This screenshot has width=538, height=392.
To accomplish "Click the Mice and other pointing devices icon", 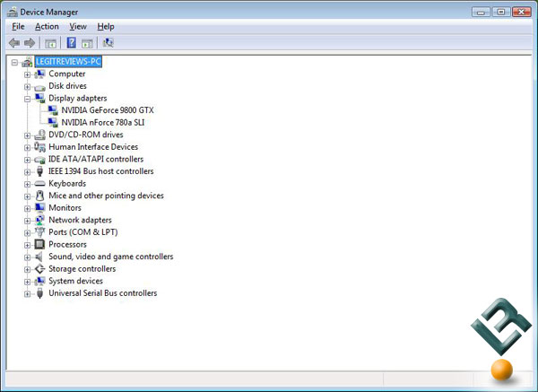I will [39, 196].
